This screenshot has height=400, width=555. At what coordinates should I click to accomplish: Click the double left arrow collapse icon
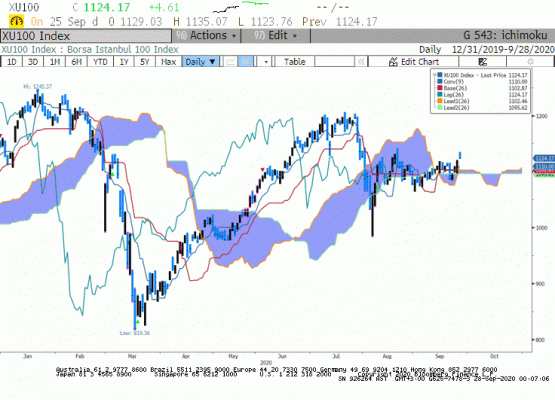pyautogui.click(x=361, y=62)
